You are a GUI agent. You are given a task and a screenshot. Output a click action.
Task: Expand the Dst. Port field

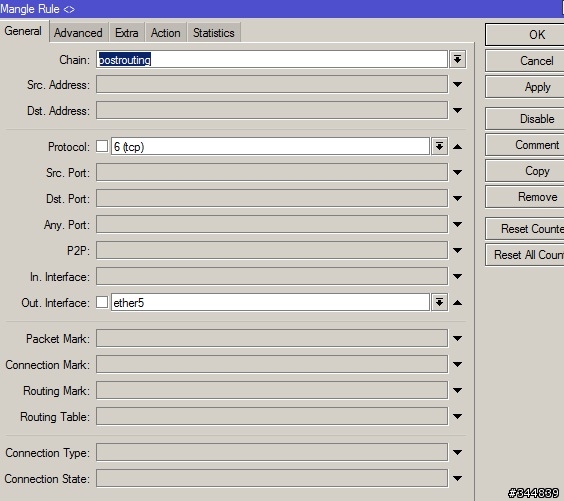click(457, 198)
